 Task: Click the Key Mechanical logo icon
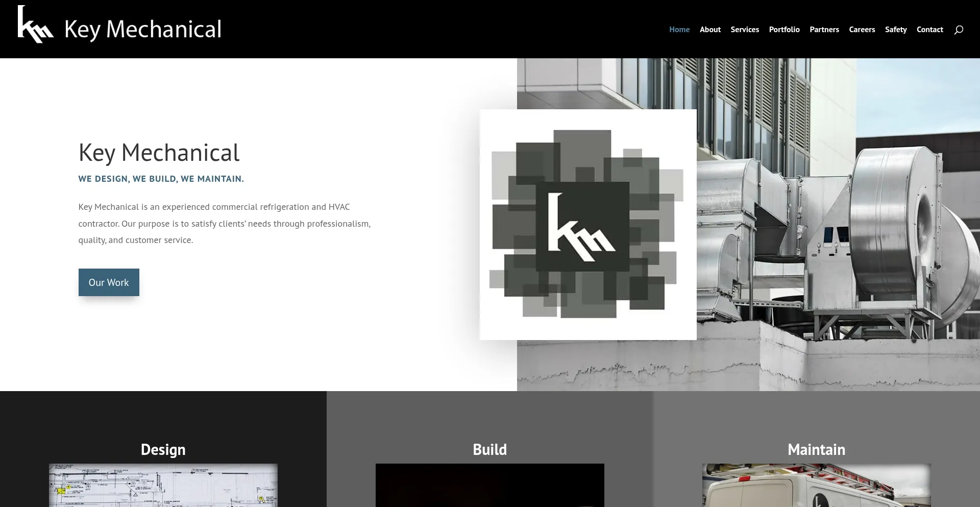click(35, 25)
